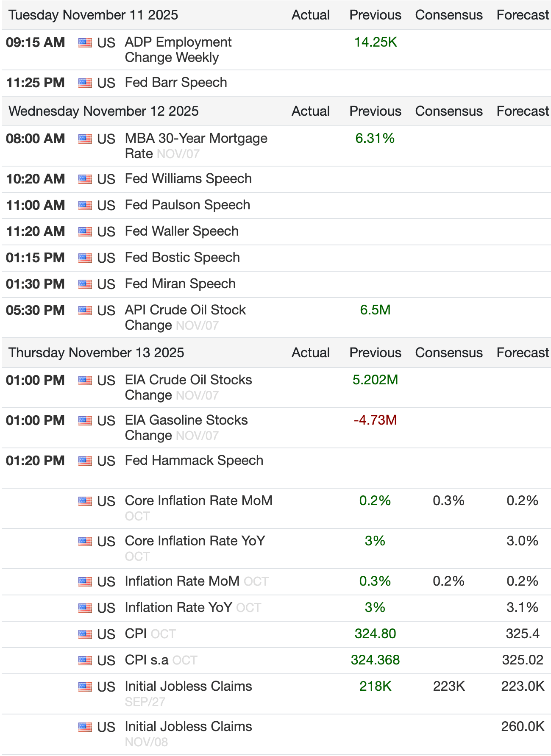Go to the Fed Bostic Speech details
Image resolution: width=551 pixels, height=756 pixels.
pos(182,258)
